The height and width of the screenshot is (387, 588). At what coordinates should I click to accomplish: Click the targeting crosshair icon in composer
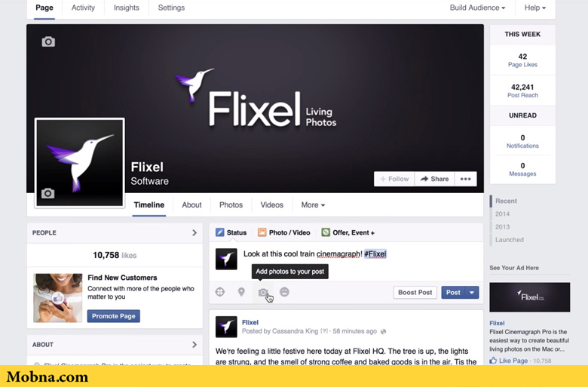coord(220,292)
